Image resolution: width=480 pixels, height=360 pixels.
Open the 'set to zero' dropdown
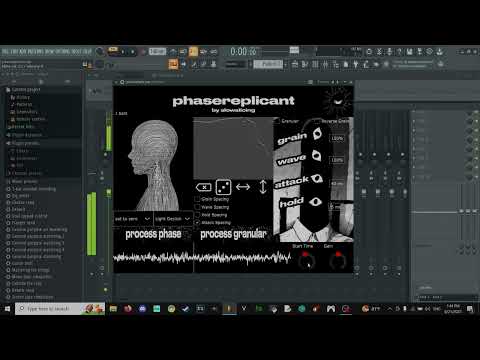tap(133, 219)
